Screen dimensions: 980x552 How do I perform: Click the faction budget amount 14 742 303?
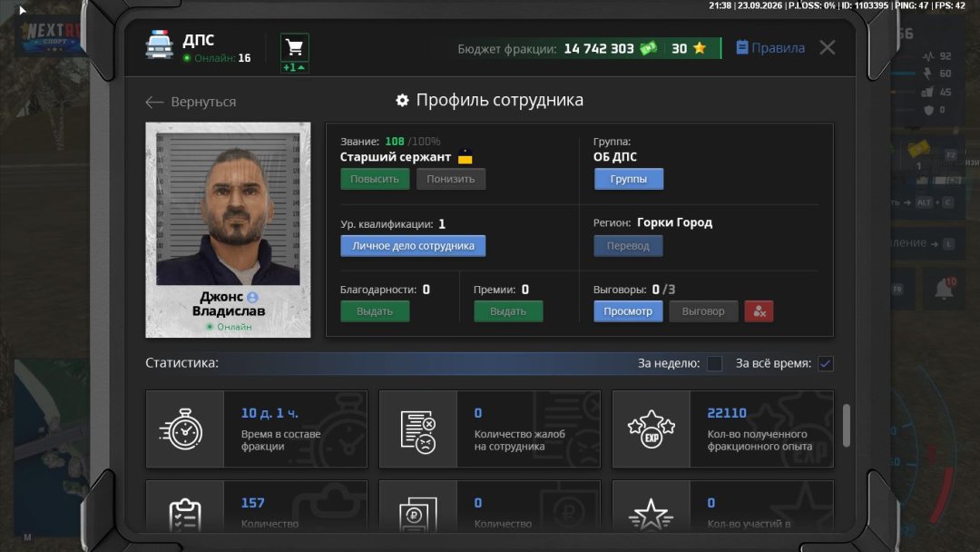click(599, 49)
